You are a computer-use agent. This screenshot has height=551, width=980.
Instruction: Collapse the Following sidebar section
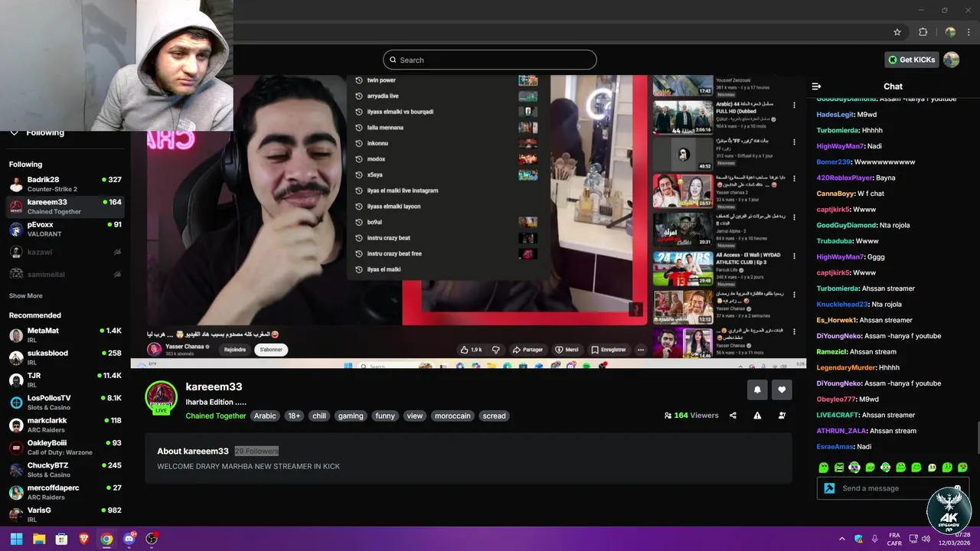point(14,132)
